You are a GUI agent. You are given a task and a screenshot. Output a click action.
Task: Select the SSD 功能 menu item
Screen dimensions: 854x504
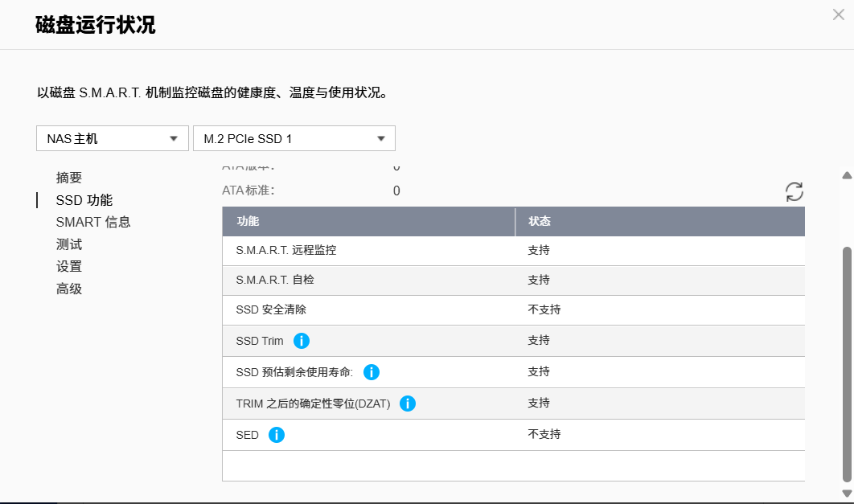84,200
